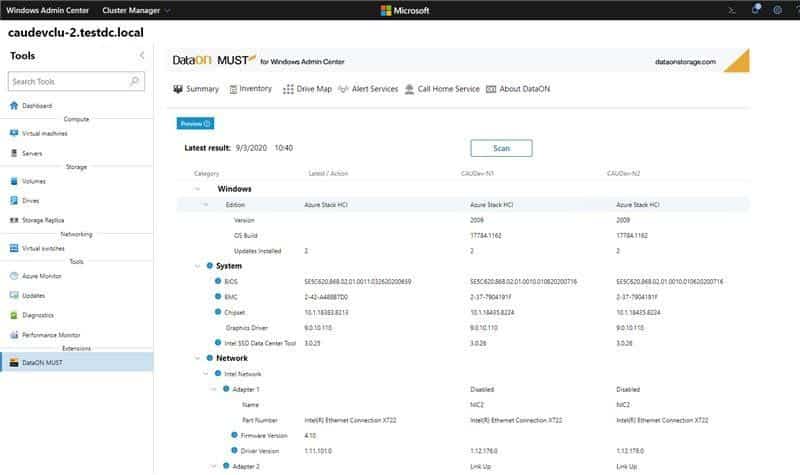Click the Microsoft logo in header
This screenshot has width=800, height=475.
405,10
